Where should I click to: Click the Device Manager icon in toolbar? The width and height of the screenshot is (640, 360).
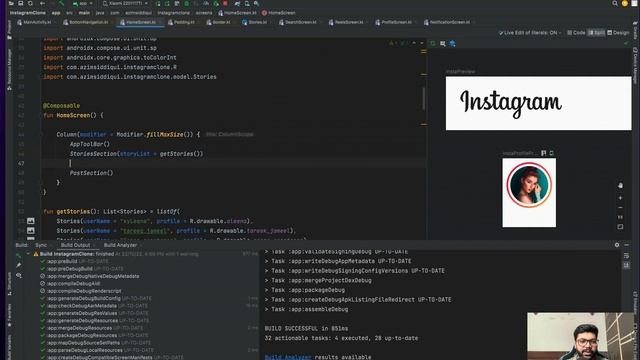[x=247, y=3]
